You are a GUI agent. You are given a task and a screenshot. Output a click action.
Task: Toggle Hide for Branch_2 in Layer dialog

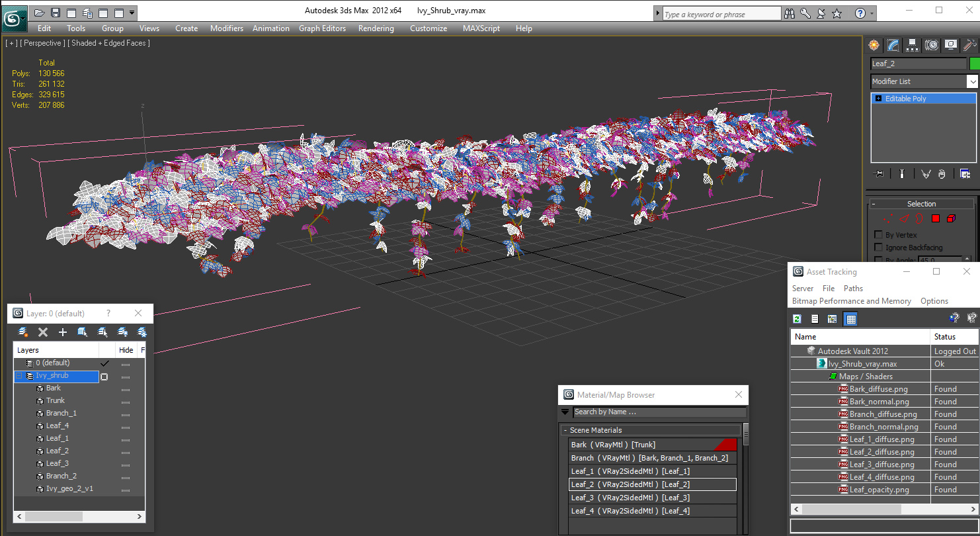click(125, 477)
